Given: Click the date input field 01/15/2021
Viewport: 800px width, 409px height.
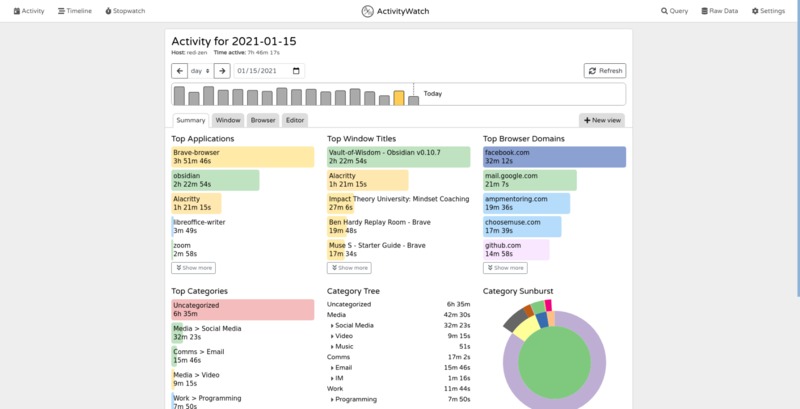Looking at the screenshot, I should pos(269,71).
